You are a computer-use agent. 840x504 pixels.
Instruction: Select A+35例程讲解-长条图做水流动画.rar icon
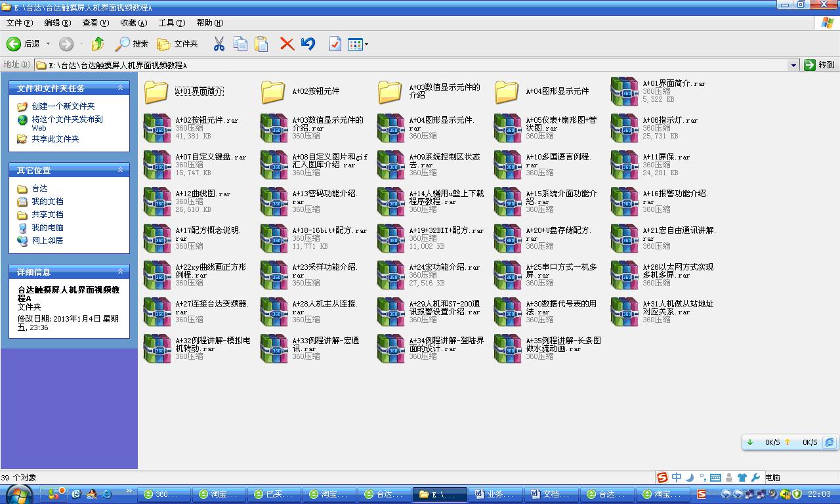click(507, 348)
